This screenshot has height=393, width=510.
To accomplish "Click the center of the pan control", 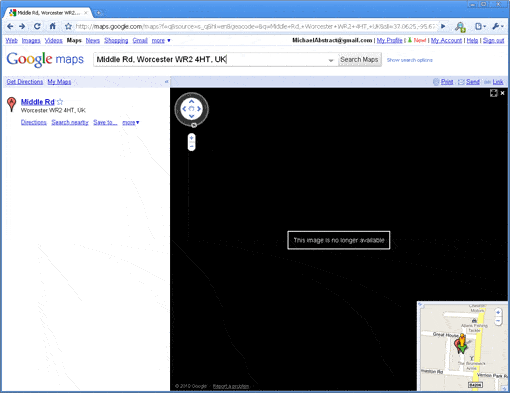I will pos(191,109).
